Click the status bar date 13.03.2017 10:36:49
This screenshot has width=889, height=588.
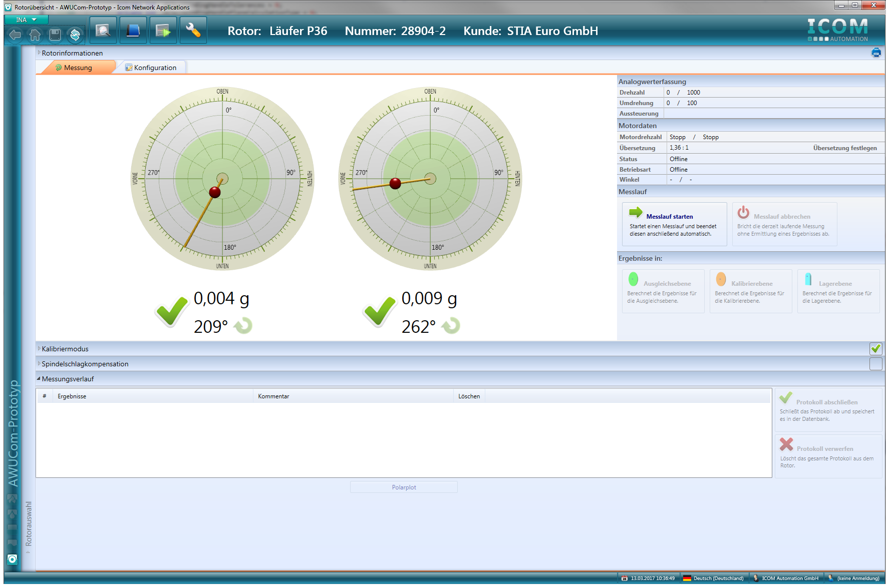pyautogui.click(x=653, y=578)
